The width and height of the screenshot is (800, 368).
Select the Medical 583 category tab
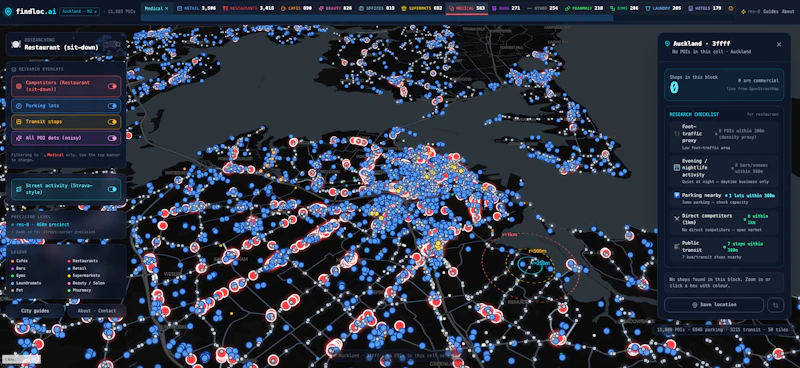[x=467, y=9]
